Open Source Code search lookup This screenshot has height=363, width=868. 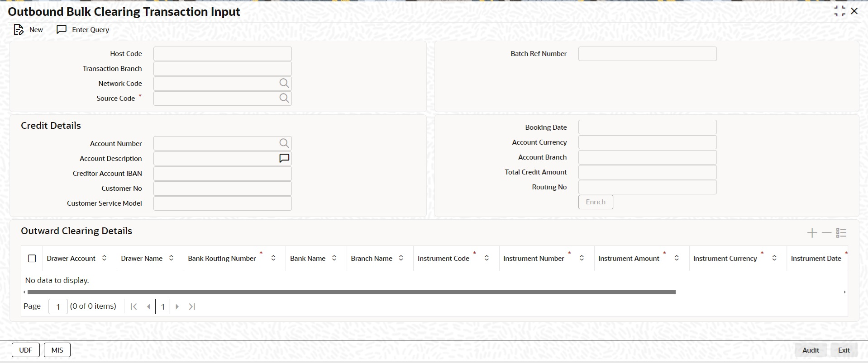coord(284,98)
